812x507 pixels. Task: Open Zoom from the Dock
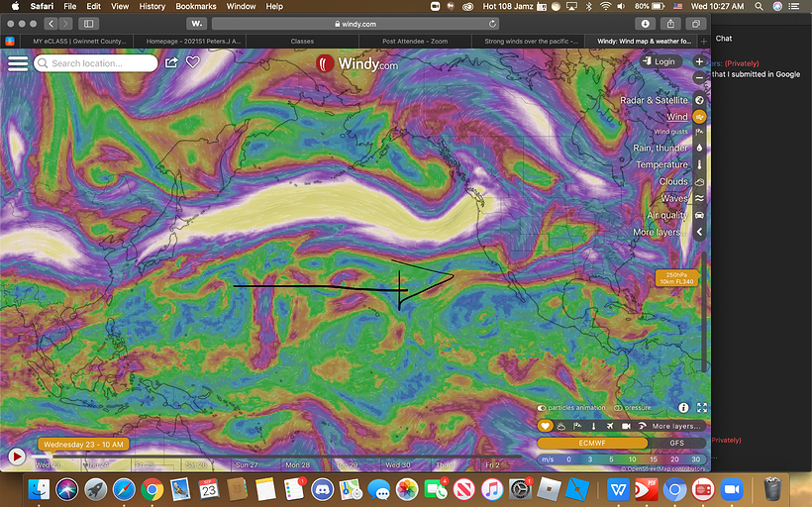click(x=731, y=489)
